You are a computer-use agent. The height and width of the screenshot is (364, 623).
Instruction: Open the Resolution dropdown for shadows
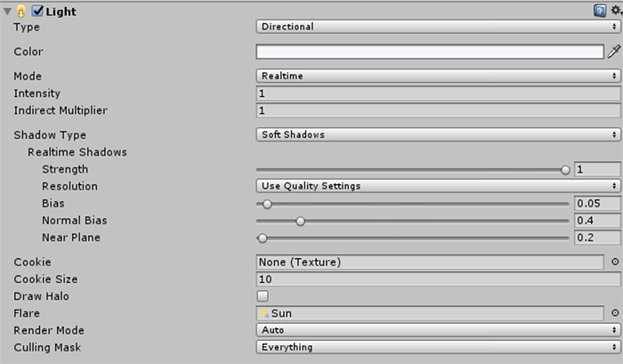click(438, 186)
